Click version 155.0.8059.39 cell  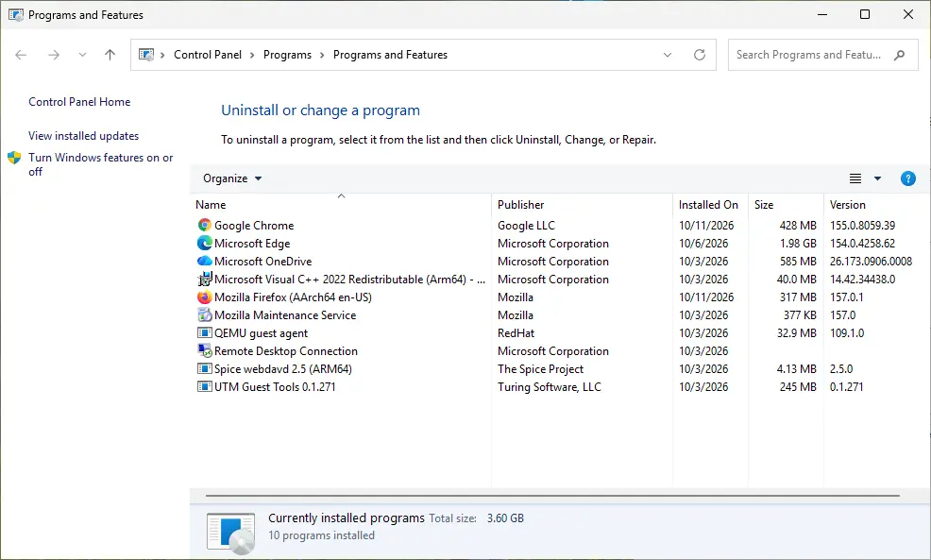862,225
